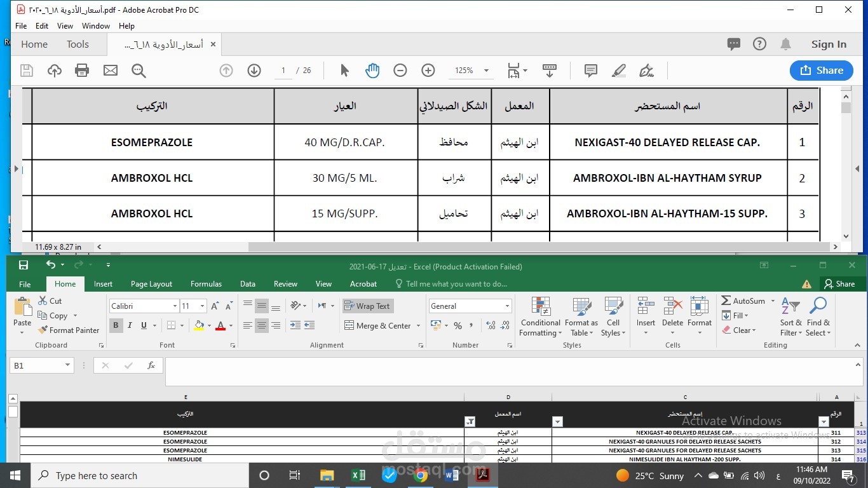Switch to the Page Layout ribbon tab
Image resolution: width=868 pixels, height=488 pixels.
coord(151,284)
